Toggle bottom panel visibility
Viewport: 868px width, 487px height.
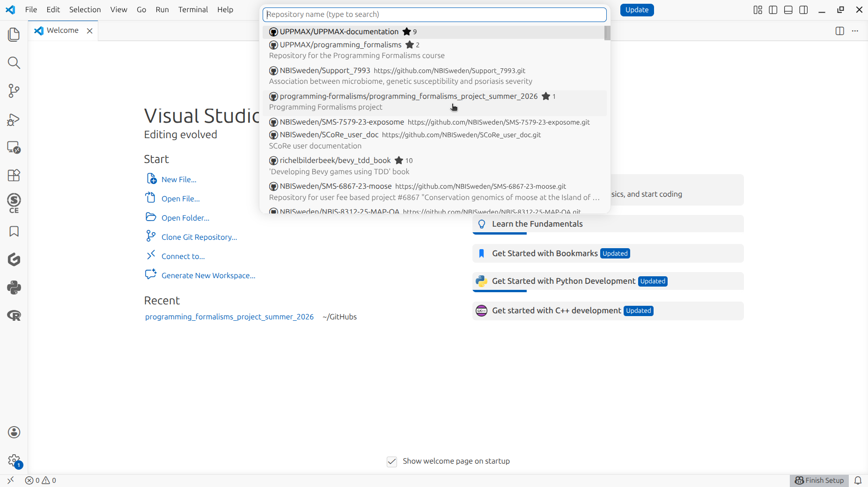pyautogui.click(x=788, y=10)
